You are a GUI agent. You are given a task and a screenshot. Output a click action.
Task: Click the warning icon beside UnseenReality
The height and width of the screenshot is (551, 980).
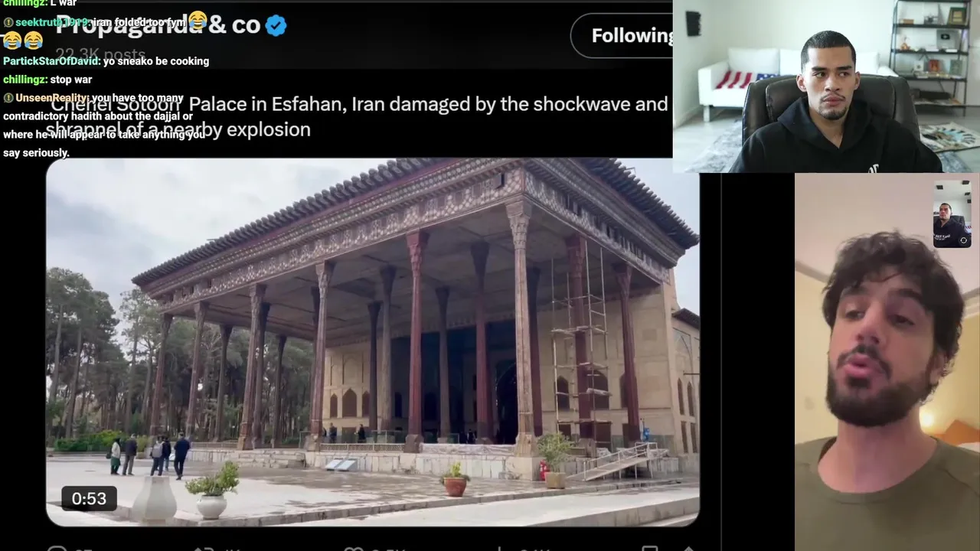coord(8,98)
